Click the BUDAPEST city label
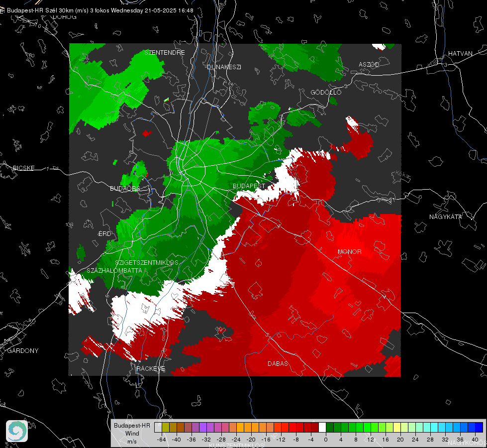The width and height of the screenshot is (487, 448). pos(249,186)
